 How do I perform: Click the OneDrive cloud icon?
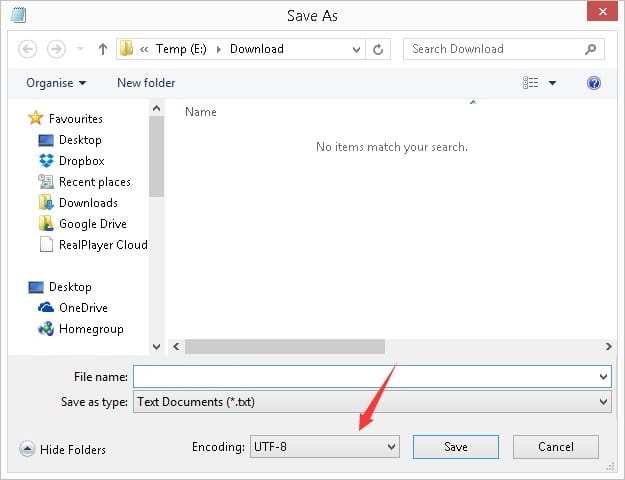click(46, 307)
